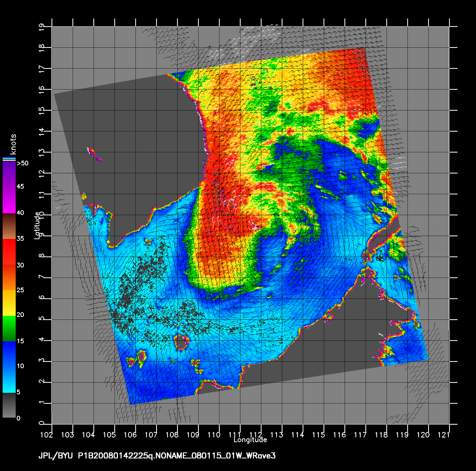The height and width of the screenshot is (471, 476).
Task: Click longitude tick label '102'
Action: tap(47, 435)
